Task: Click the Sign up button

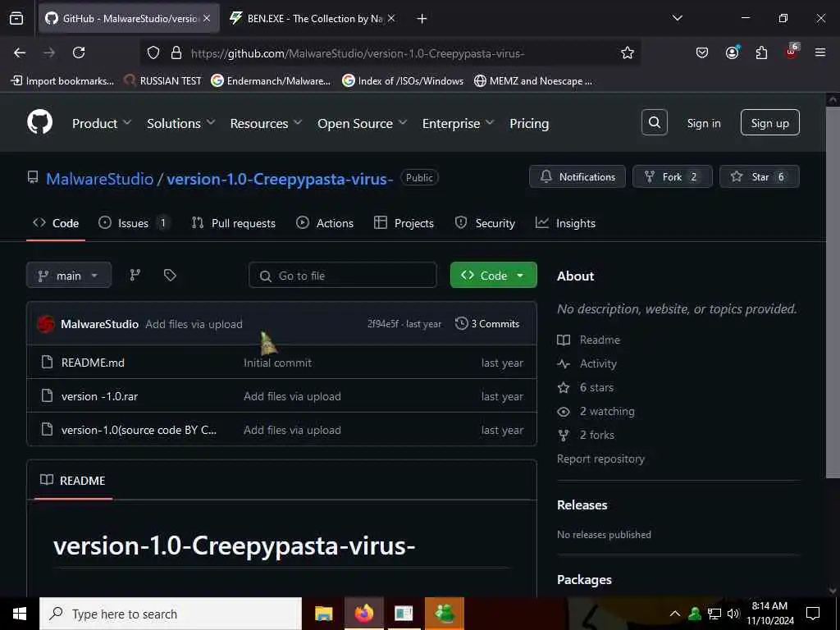Action: [x=769, y=123]
